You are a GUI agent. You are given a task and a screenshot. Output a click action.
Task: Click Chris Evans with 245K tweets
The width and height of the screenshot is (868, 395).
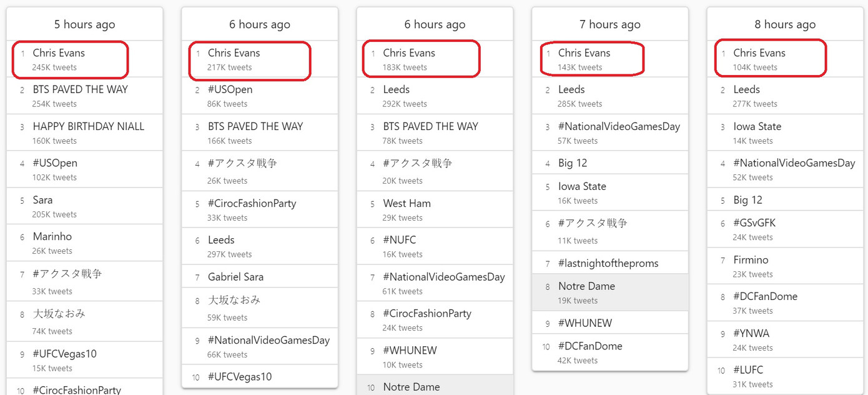coord(59,53)
